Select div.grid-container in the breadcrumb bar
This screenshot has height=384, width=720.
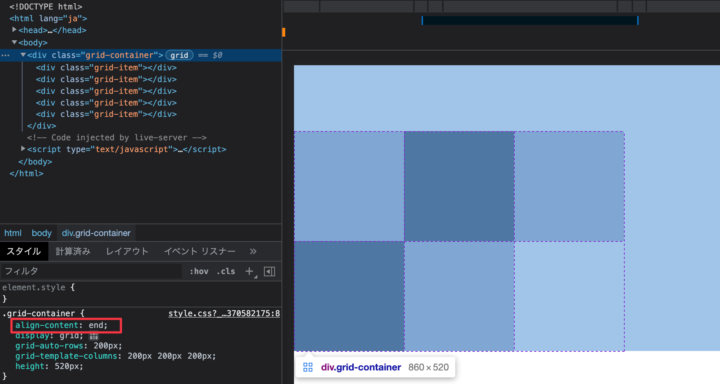coord(96,233)
